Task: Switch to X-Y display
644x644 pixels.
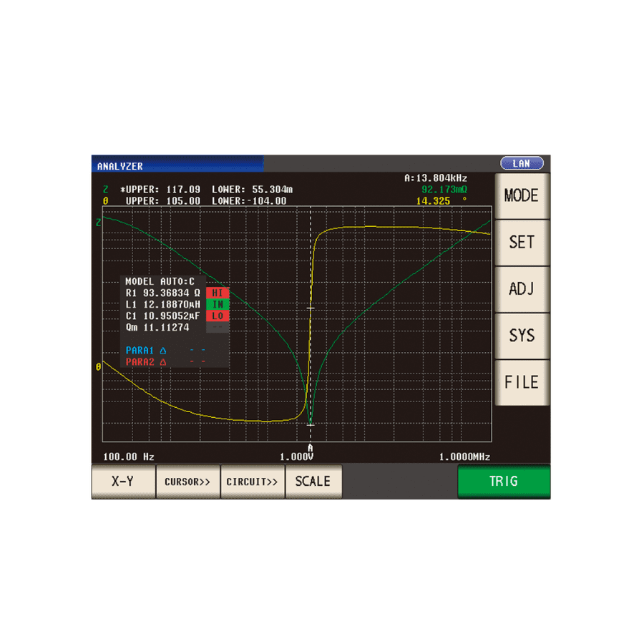Action: (123, 482)
